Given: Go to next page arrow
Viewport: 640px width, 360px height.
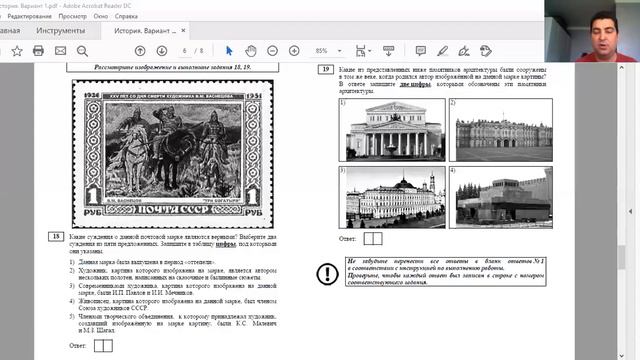Looking at the screenshot, I should click(162, 51).
